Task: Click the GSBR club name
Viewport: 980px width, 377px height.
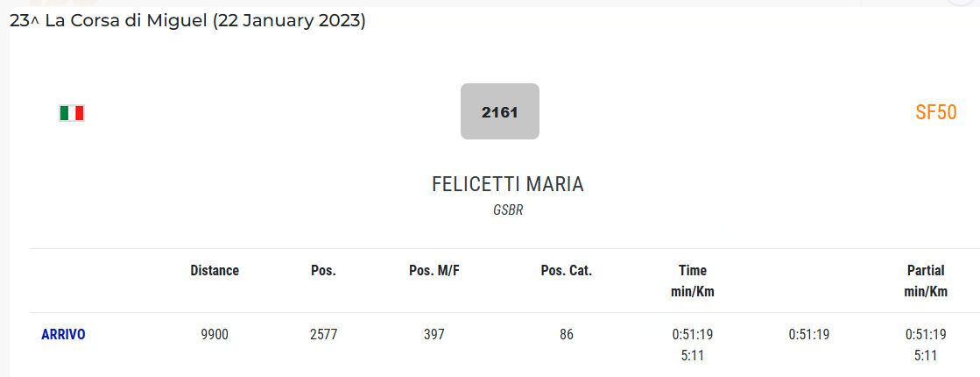Action: (x=508, y=210)
